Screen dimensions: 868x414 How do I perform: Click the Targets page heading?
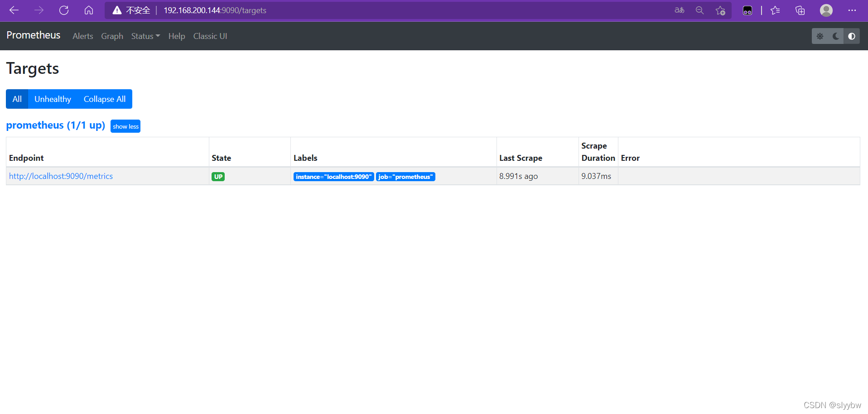point(33,69)
